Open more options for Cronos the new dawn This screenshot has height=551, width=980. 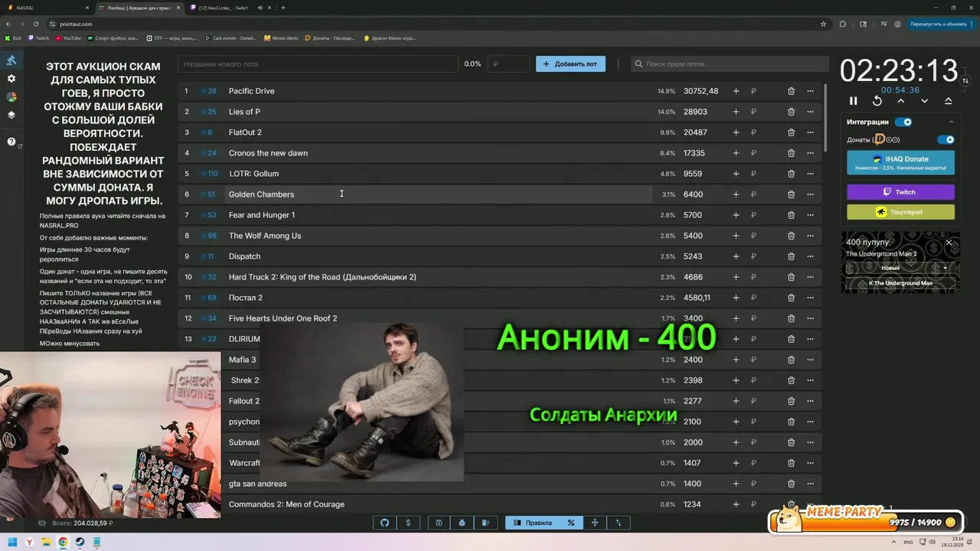(x=811, y=153)
